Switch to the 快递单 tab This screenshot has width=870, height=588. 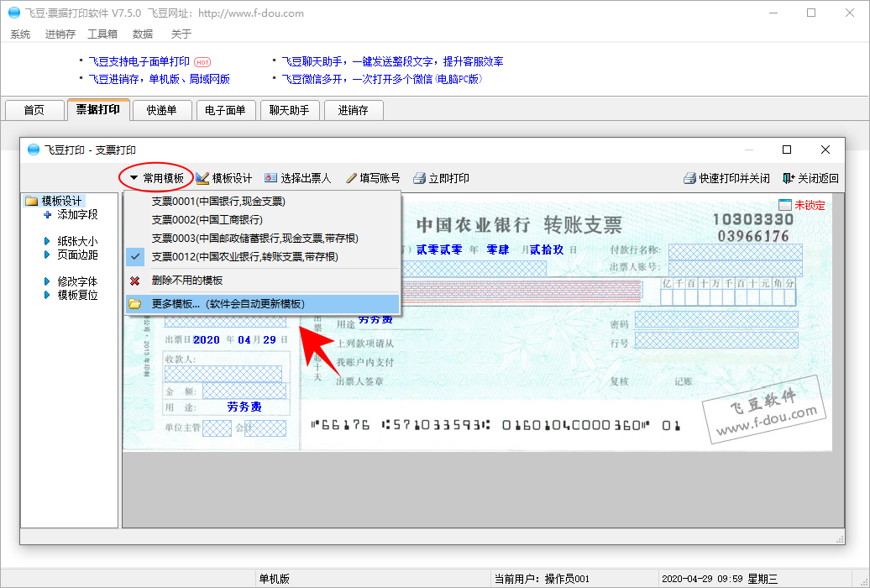[x=162, y=110]
